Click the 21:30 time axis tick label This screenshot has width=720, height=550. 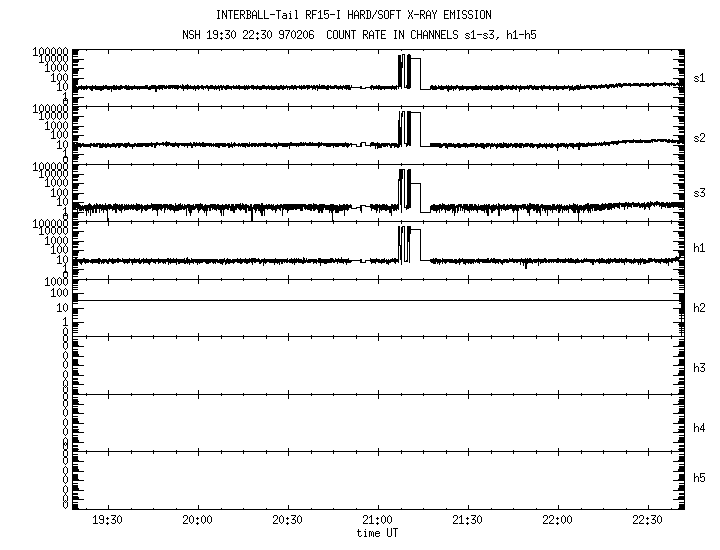tap(467, 521)
